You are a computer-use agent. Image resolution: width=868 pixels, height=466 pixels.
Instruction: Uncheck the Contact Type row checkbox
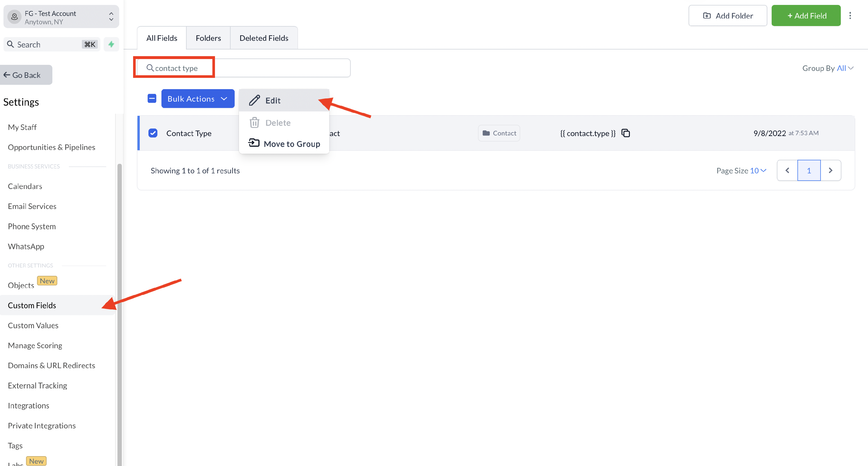tap(153, 133)
